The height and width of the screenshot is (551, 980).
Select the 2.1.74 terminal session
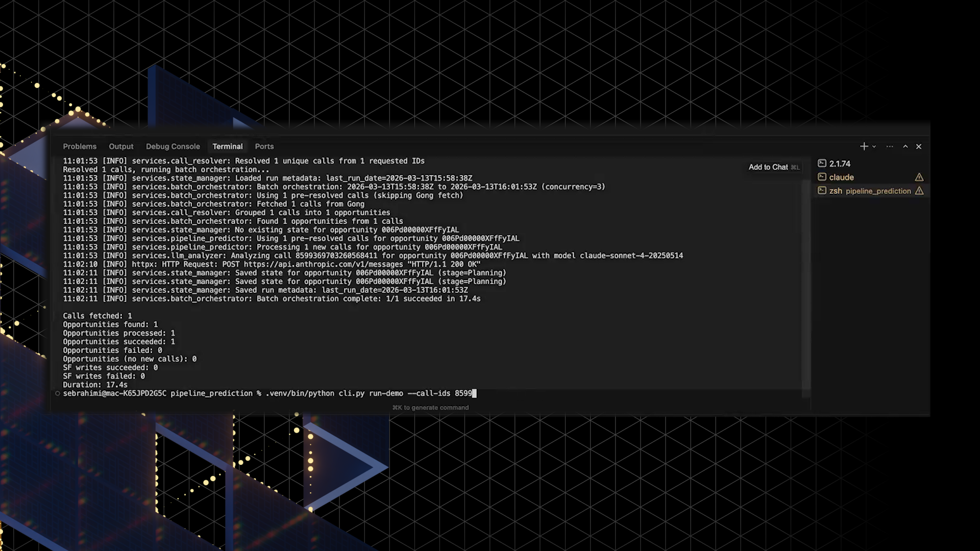(871, 164)
